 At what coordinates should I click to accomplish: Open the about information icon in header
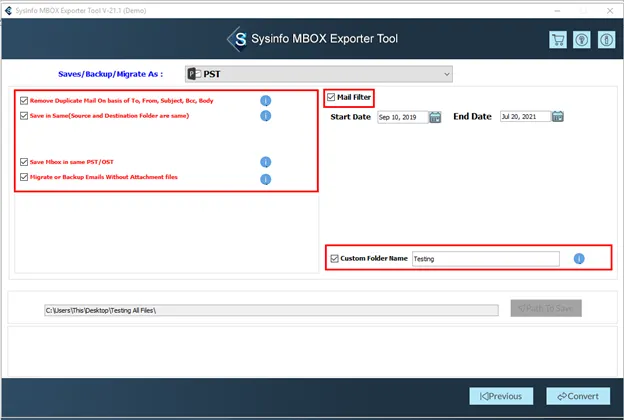pyautogui.click(x=606, y=40)
